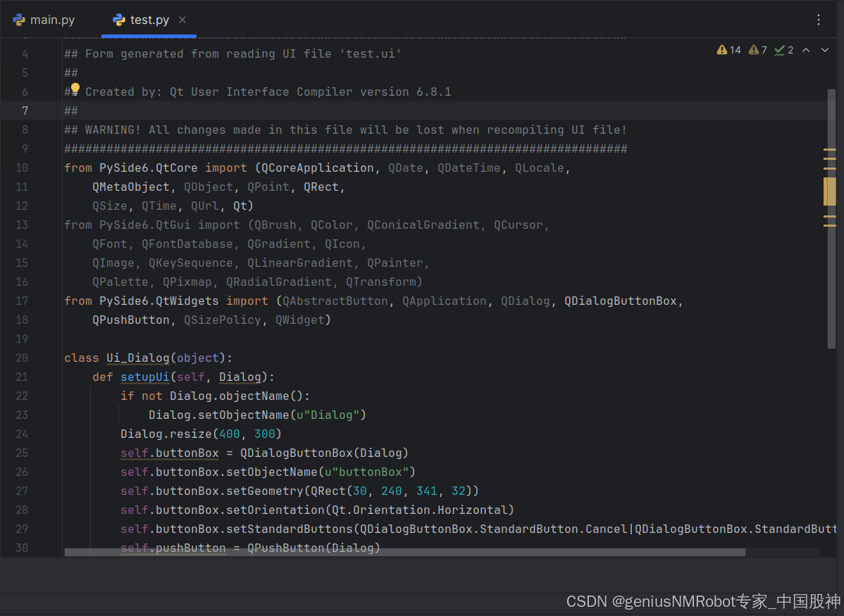Viewport: 844px width, 616px height.
Task: Open the three-dot editor options menu
Action: click(x=819, y=20)
